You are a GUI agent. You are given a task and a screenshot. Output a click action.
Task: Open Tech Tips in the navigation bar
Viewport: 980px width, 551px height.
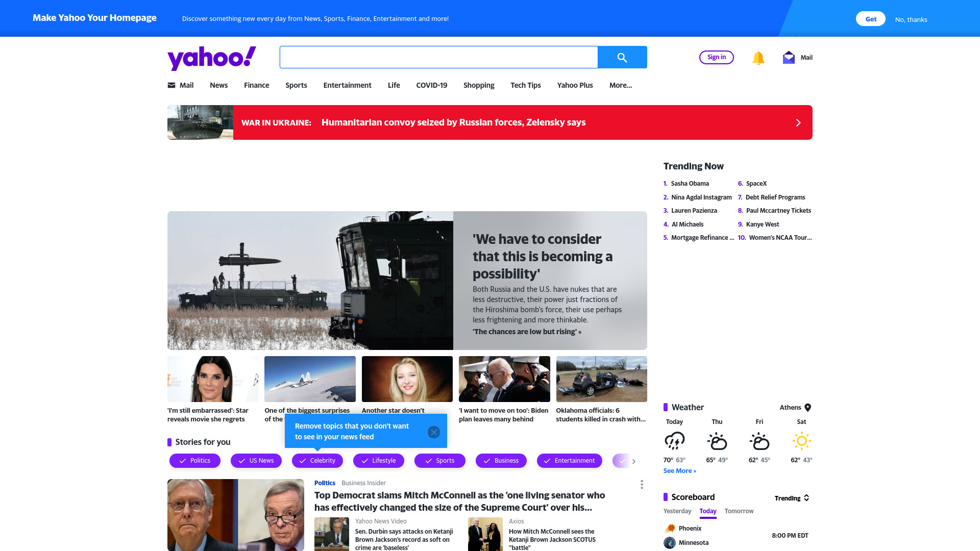coord(526,85)
